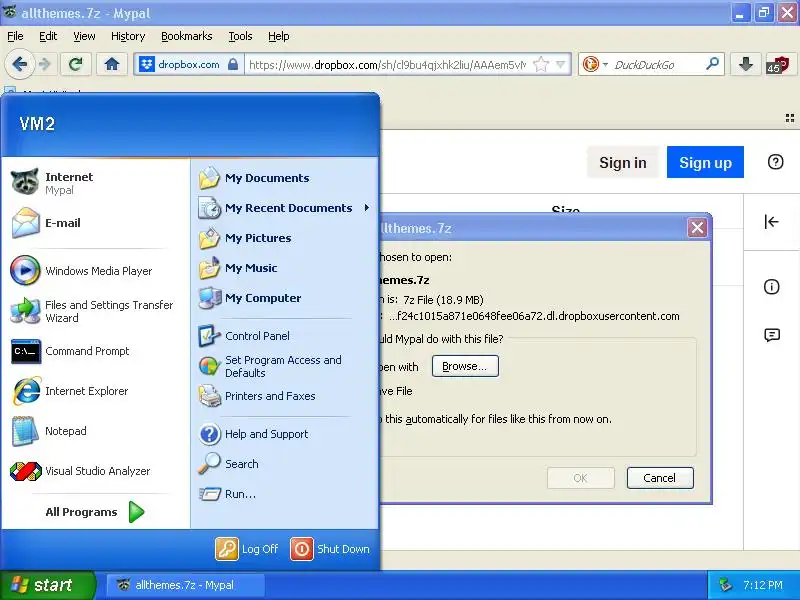Screen dimensions: 800x600
Task: Click the padlock security icon in address bar
Action: point(233,64)
